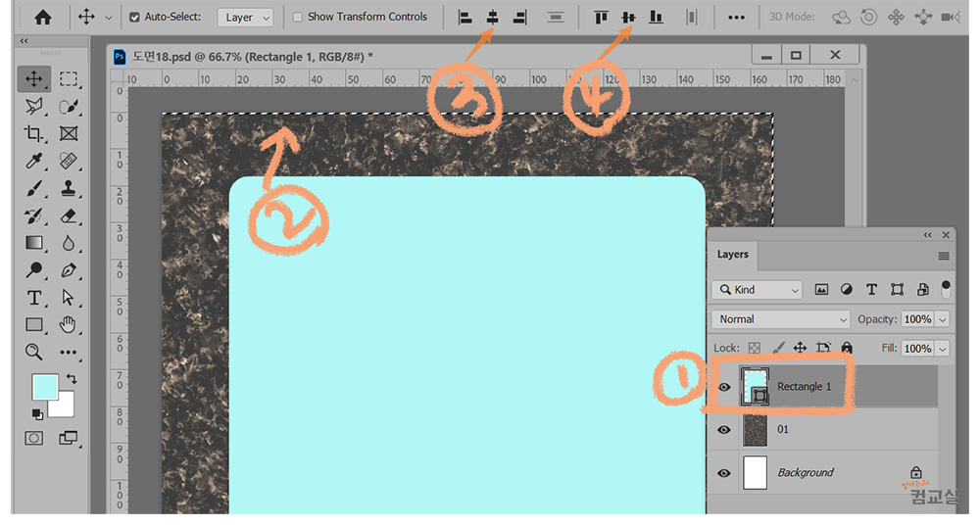Open the Opacity slider dropdown arrow

943,319
